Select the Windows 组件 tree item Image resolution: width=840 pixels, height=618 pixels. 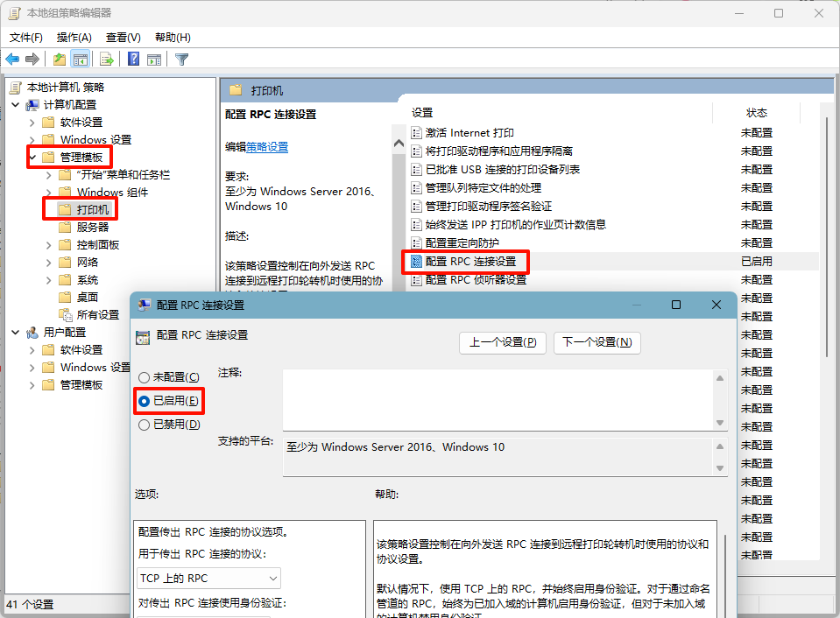(x=112, y=193)
